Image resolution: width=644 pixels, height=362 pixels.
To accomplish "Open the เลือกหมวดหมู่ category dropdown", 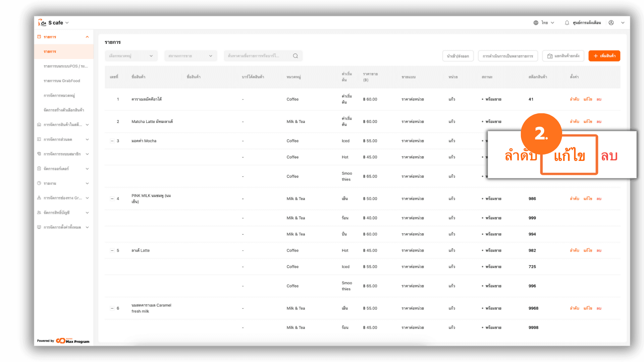I will pyautogui.click(x=131, y=56).
